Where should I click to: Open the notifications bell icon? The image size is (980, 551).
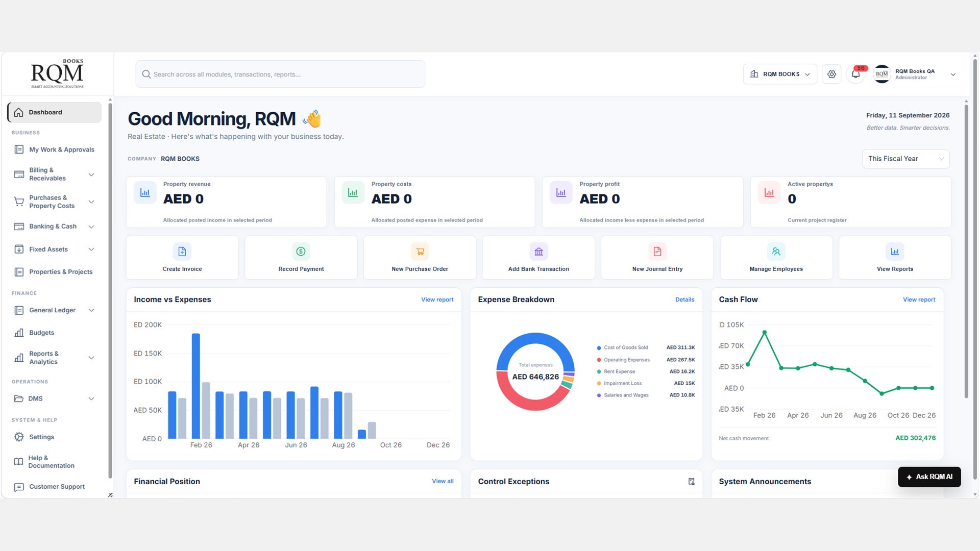(x=856, y=74)
